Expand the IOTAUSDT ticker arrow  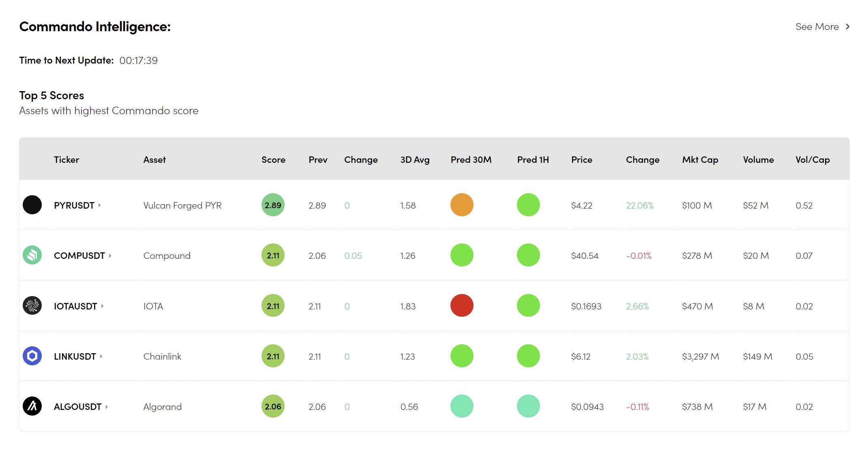(102, 306)
